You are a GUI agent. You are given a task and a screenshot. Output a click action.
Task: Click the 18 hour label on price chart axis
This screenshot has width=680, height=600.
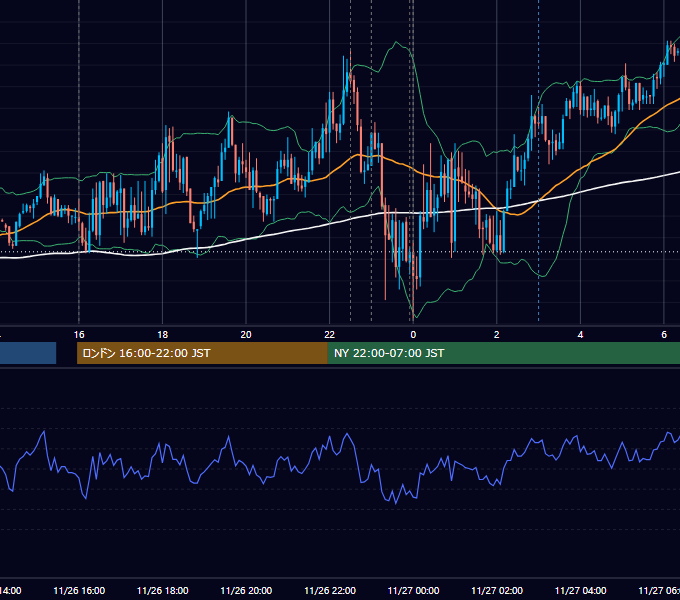point(163,335)
